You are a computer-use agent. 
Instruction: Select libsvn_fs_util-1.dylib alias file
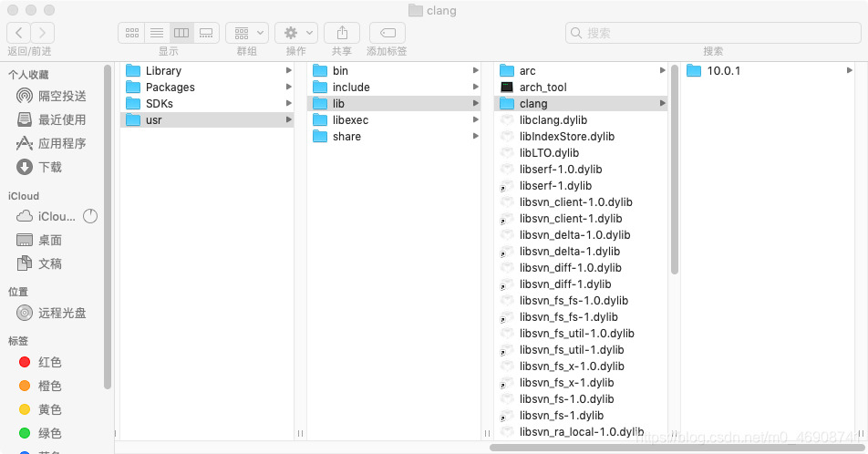581,350
